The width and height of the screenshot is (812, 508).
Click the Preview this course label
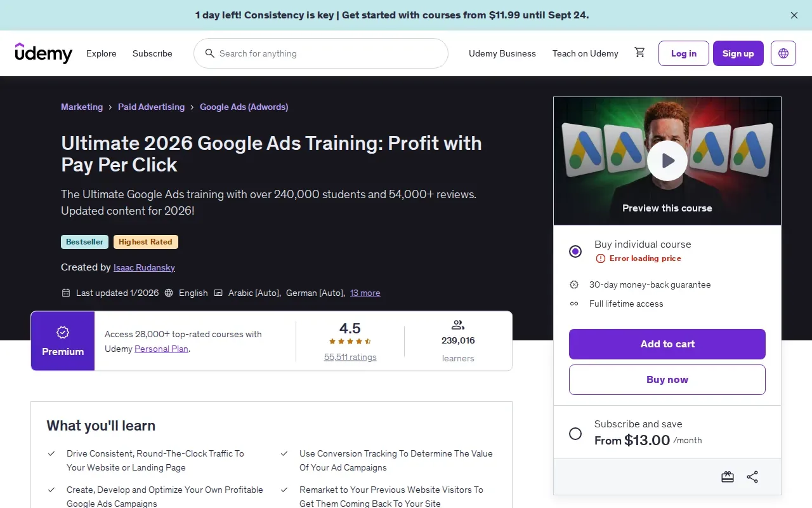[667, 208]
